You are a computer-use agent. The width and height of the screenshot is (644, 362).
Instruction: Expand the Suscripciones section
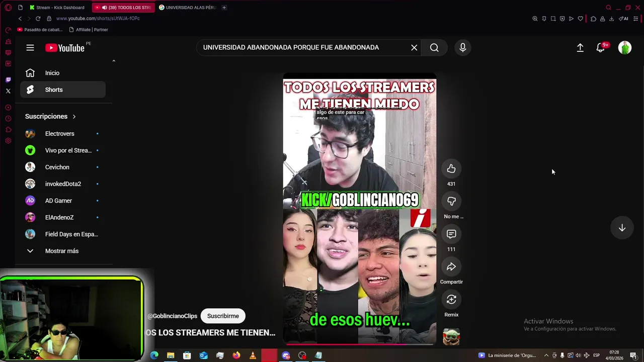tap(51, 116)
